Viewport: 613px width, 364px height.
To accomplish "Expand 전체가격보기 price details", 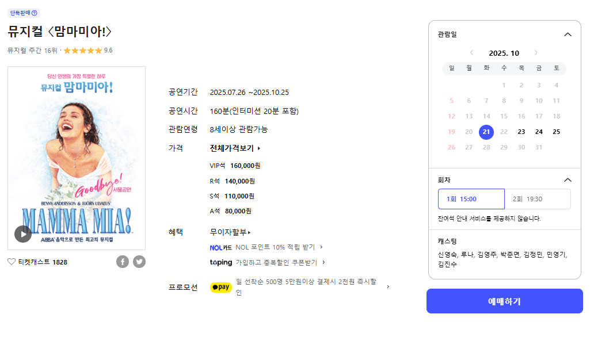I will pos(235,148).
